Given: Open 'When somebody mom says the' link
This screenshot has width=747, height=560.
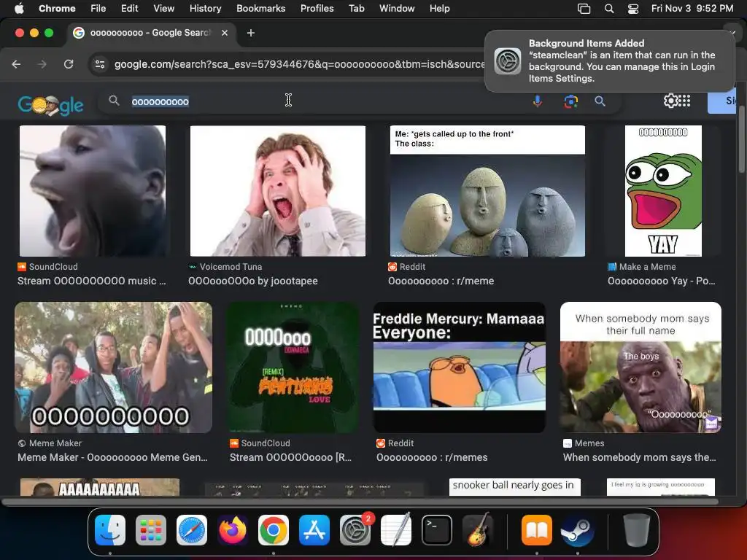Looking at the screenshot, I should [x=639, y=457].
